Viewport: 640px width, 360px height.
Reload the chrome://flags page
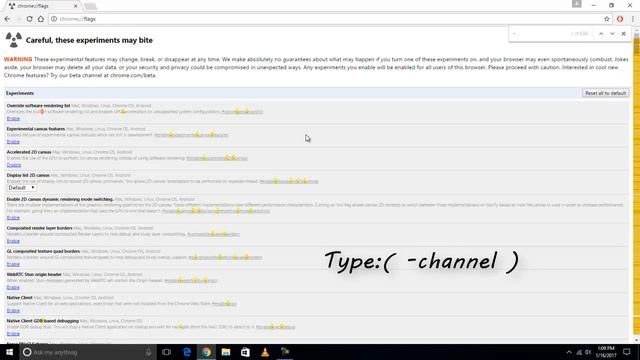(29, 19)
